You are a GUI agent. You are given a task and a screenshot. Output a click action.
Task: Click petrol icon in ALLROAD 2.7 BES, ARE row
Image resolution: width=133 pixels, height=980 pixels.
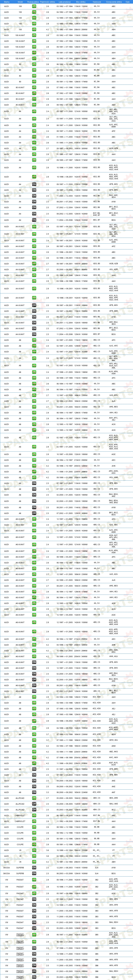(34, 798)
